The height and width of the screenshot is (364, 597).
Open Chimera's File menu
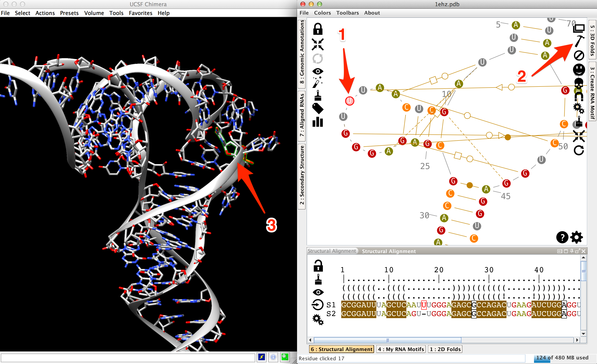click(5, 13)
